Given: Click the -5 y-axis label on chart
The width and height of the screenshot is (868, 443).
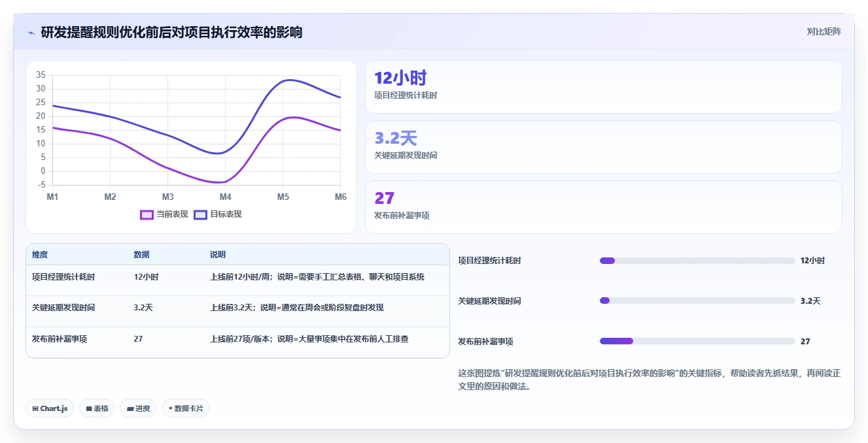Looking at the screenshot, I should [41, 185].
